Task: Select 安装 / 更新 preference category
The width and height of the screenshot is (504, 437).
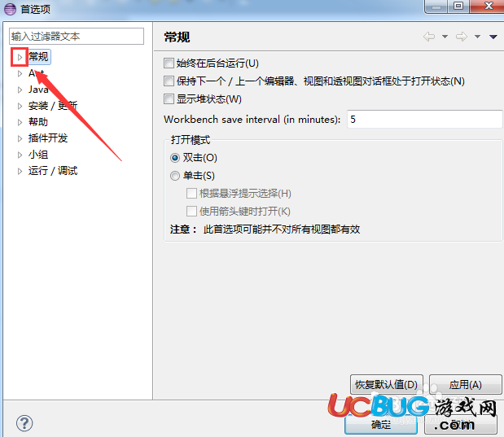Action: 53,106
